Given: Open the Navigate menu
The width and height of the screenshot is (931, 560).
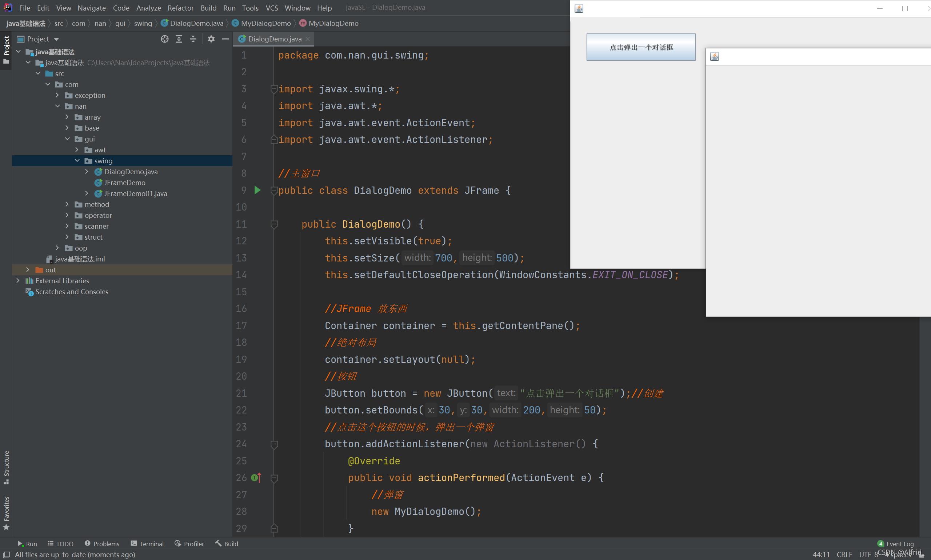Looking at the screenshot, I should pos(91,8).
